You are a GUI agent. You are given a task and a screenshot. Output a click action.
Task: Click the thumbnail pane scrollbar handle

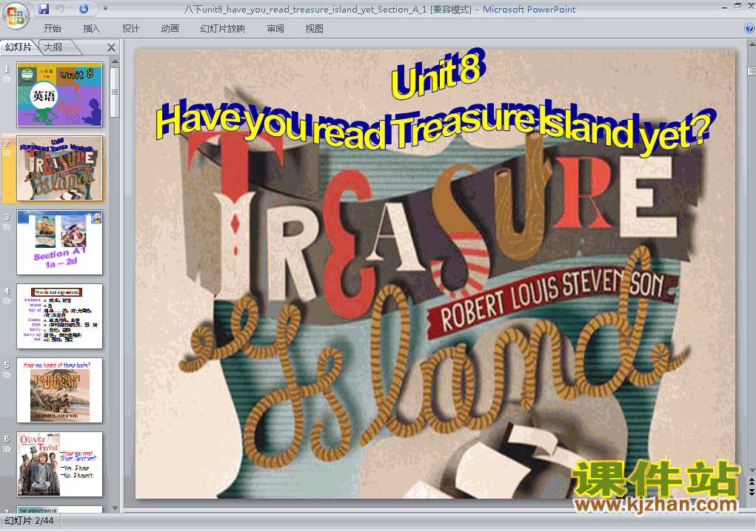[x=115, y=92]
